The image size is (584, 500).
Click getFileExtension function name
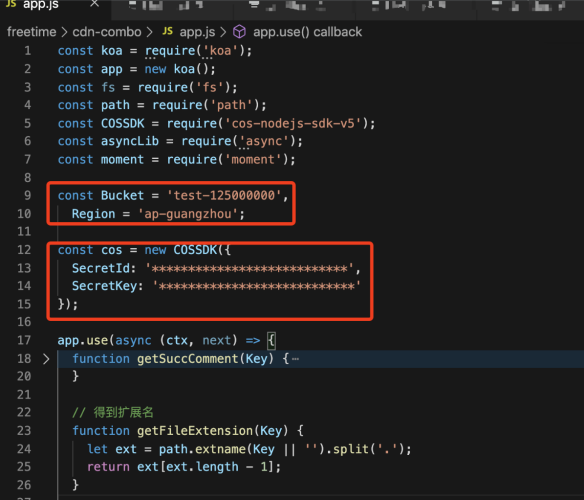coord(195,431)
